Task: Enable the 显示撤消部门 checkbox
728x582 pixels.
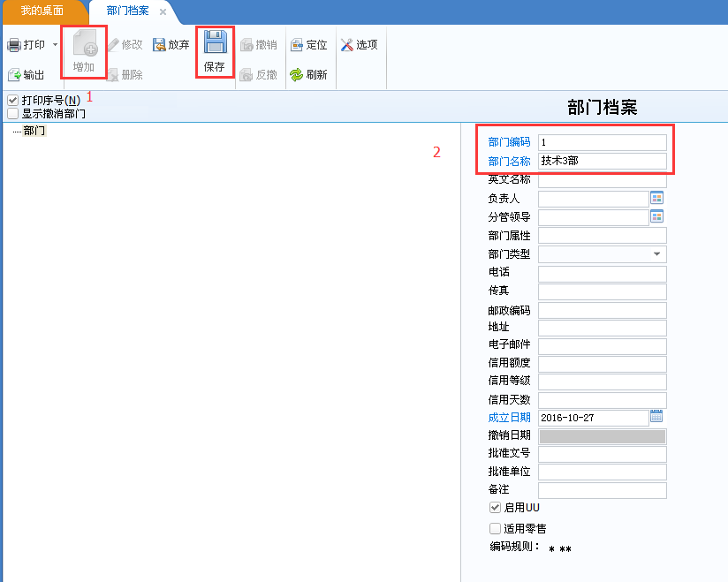Action: point(12,112)
